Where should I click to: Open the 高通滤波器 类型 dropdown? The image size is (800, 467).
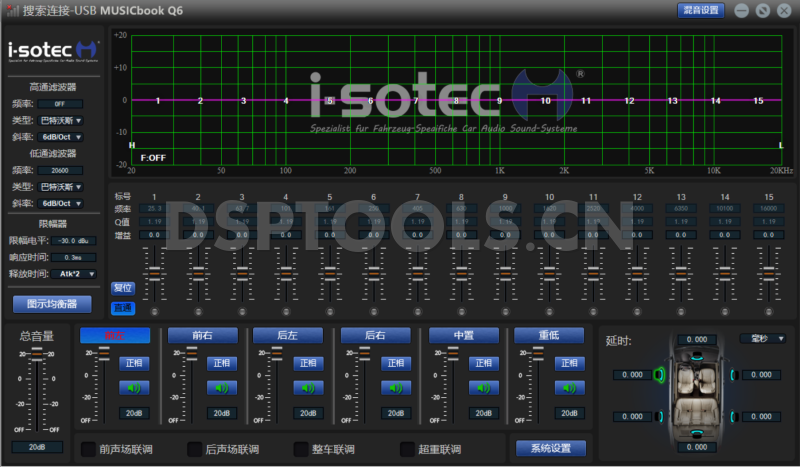60,120
